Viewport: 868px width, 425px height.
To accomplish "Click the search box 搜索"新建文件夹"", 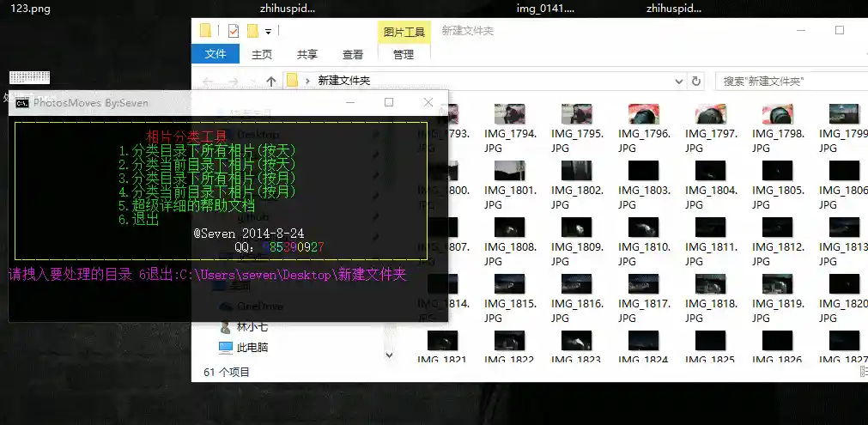I will coord(792,82).
